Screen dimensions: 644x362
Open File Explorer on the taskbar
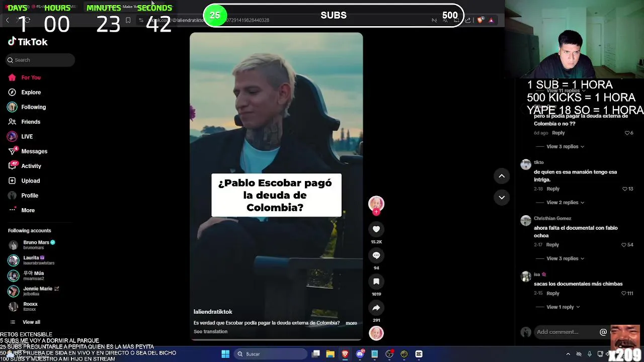tap(331, 354)
